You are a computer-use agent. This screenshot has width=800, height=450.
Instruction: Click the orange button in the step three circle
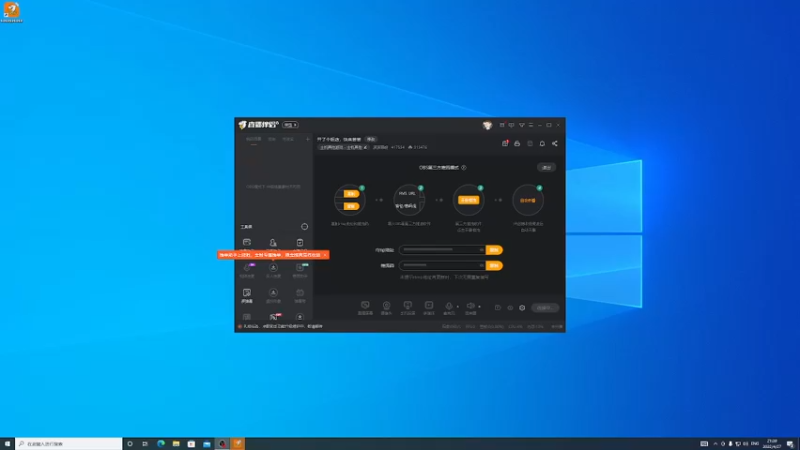pyautogui.click(x=469, y=200)
